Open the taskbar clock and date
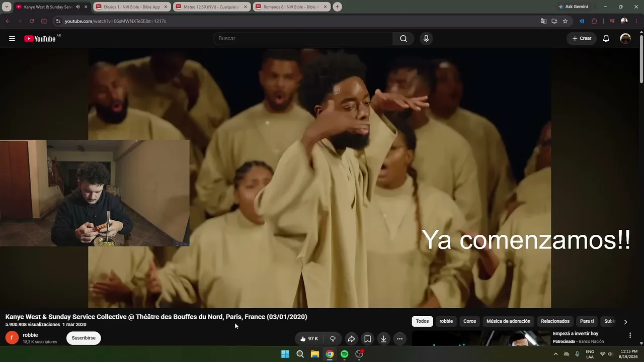 pos(628,354)
